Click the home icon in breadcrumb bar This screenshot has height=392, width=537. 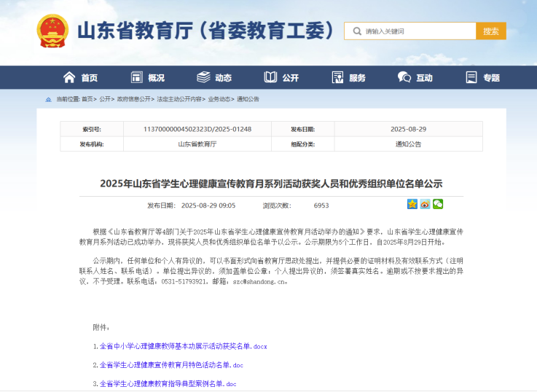tap(49, 99)
